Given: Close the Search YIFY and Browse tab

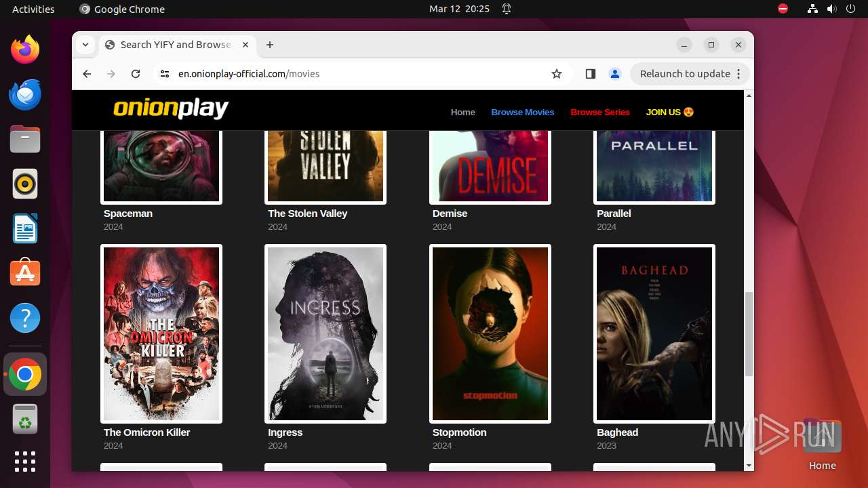Looking at the screenshot, I should tap(245, 45).
